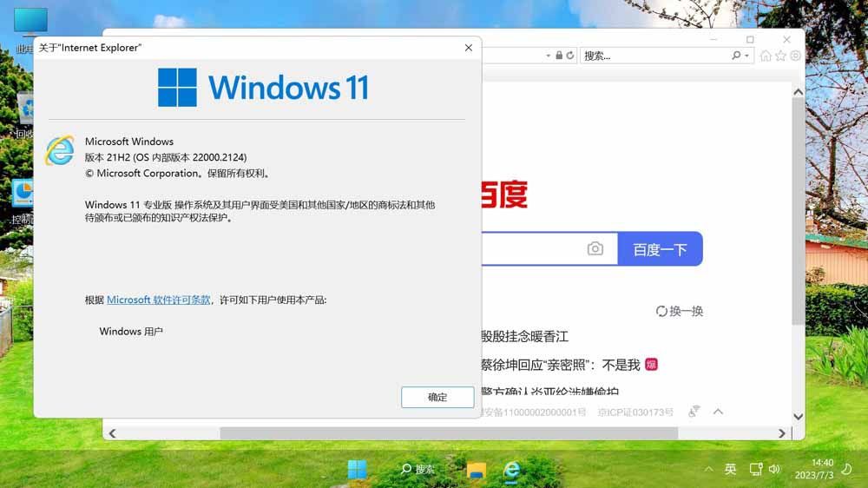Click the Windows 用户 licensee text
The width and height of the screenshot is (868, 488).
pyautogui.click(x=131, y=331)
